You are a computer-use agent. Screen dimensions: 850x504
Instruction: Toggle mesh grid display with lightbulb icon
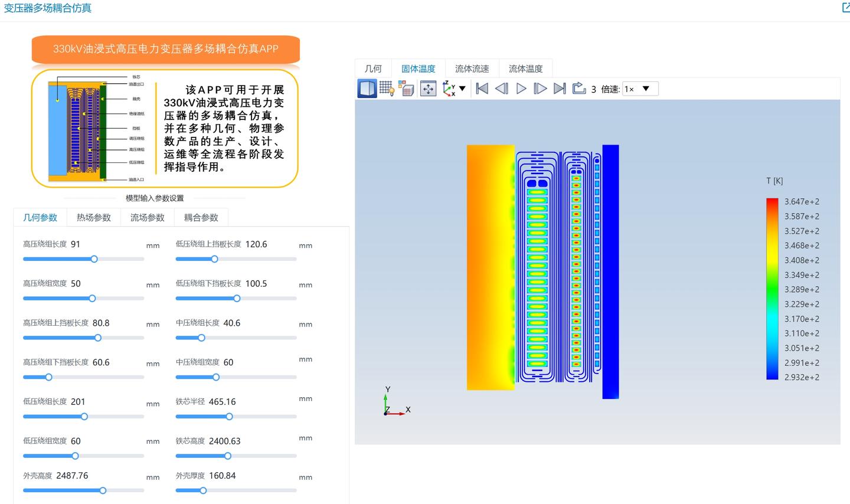coord(387,89)
